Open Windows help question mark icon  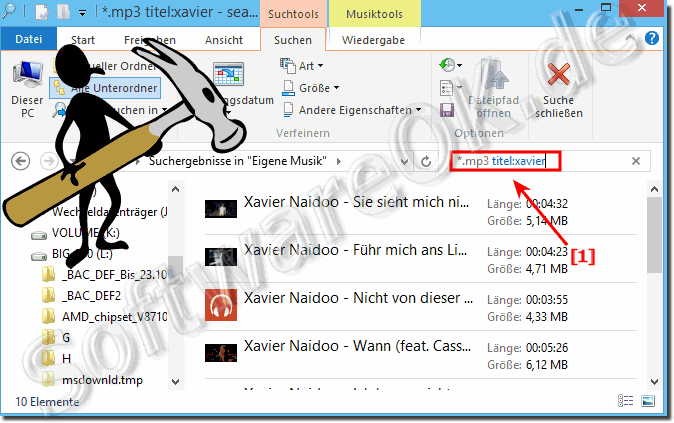pos(652,38)
